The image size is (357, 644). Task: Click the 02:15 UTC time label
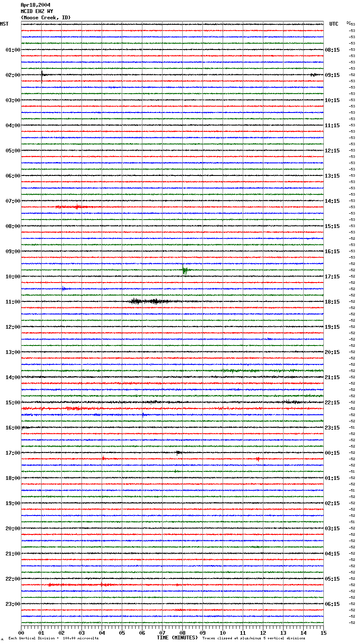point(332,503)
